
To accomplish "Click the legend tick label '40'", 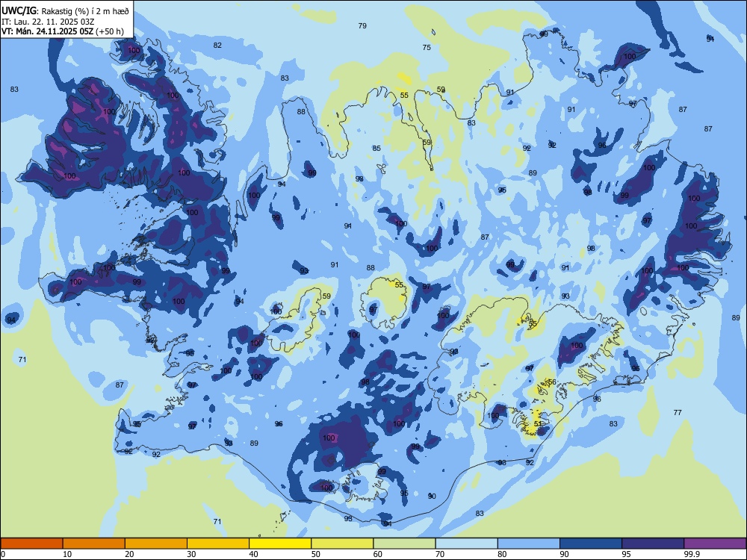I will point(253,554).
